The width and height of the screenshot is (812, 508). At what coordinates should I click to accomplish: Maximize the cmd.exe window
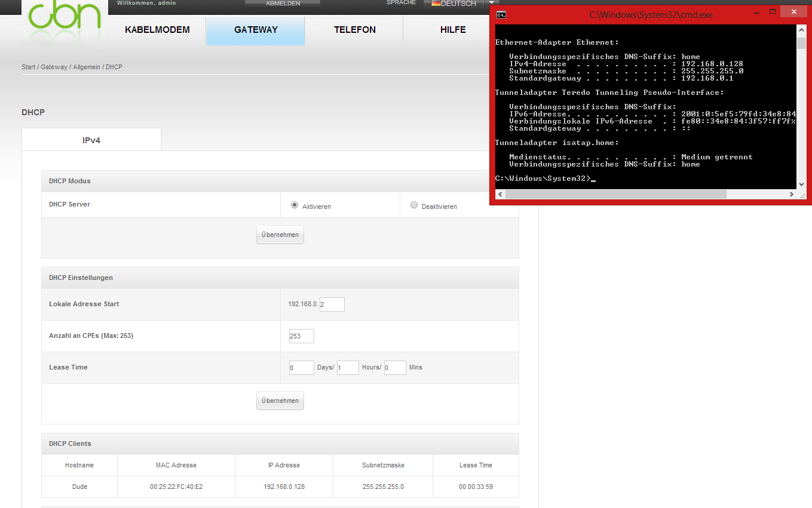pyautogui.click(x=773, y=11)
